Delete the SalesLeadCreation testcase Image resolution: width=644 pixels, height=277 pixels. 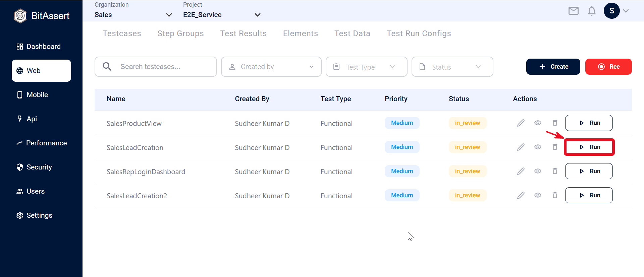pos(555,147)
